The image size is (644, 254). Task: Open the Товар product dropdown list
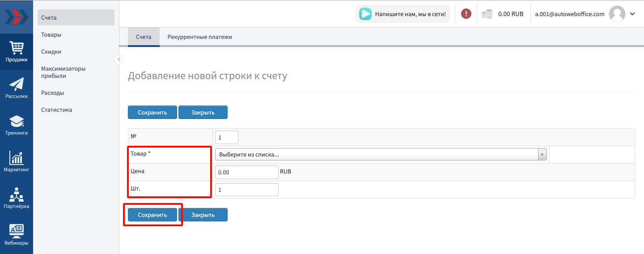[x=381, y=155]
